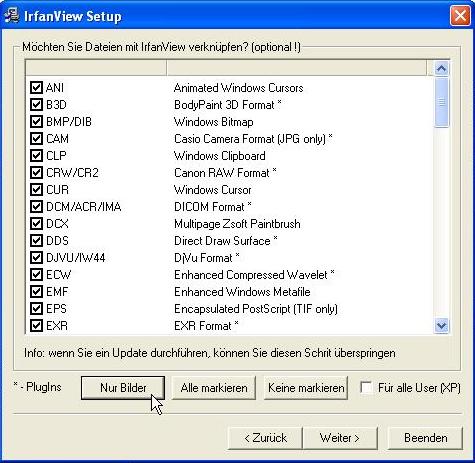Uncheck the EPS Encapsulated PostScript checkbox
The height and width of the screenshot is (463, 475).
(x=36, y=309)
